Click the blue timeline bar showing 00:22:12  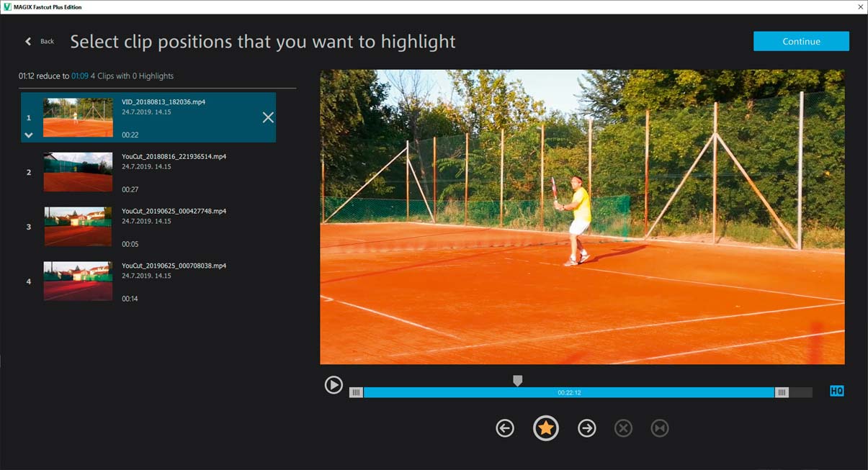coord(569,392)
